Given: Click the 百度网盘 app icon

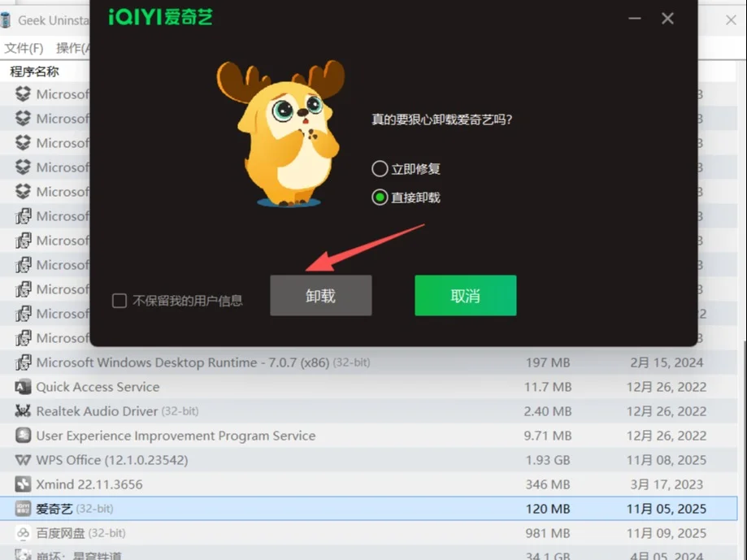Looking at the screenshot, I should pos(21,533).
